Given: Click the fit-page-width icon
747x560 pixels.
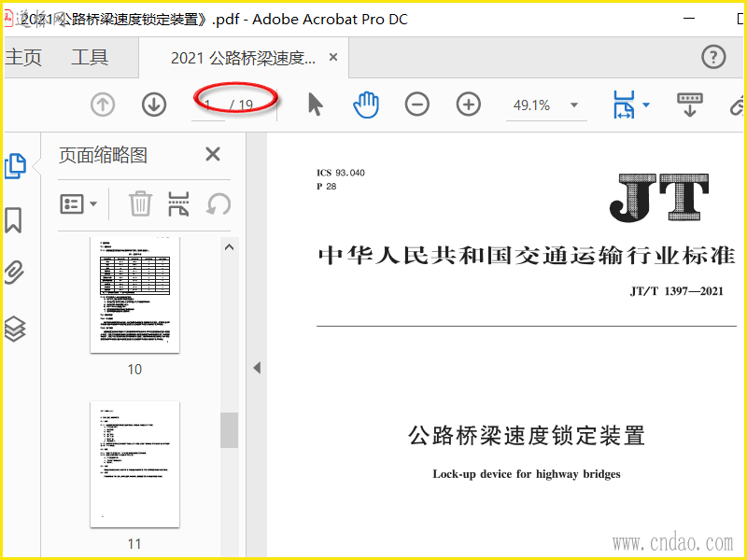Looking at the screenshot, I should click(624, 105).
